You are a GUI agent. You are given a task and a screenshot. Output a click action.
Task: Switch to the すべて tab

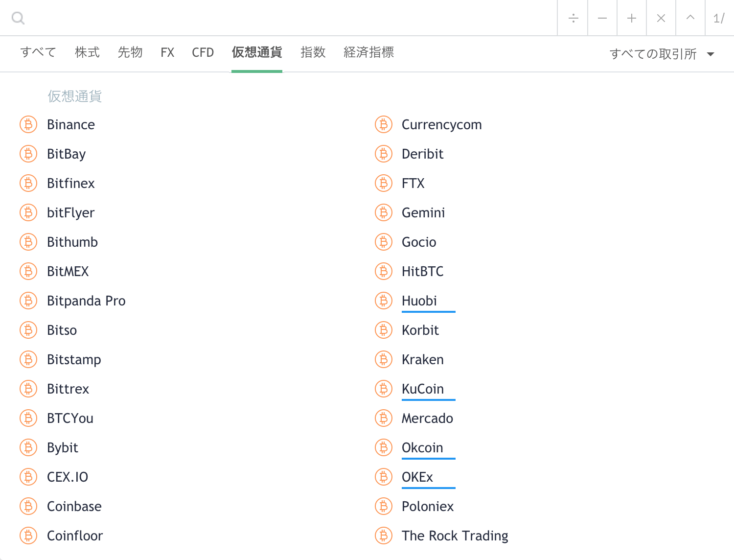tap(38, 52)
